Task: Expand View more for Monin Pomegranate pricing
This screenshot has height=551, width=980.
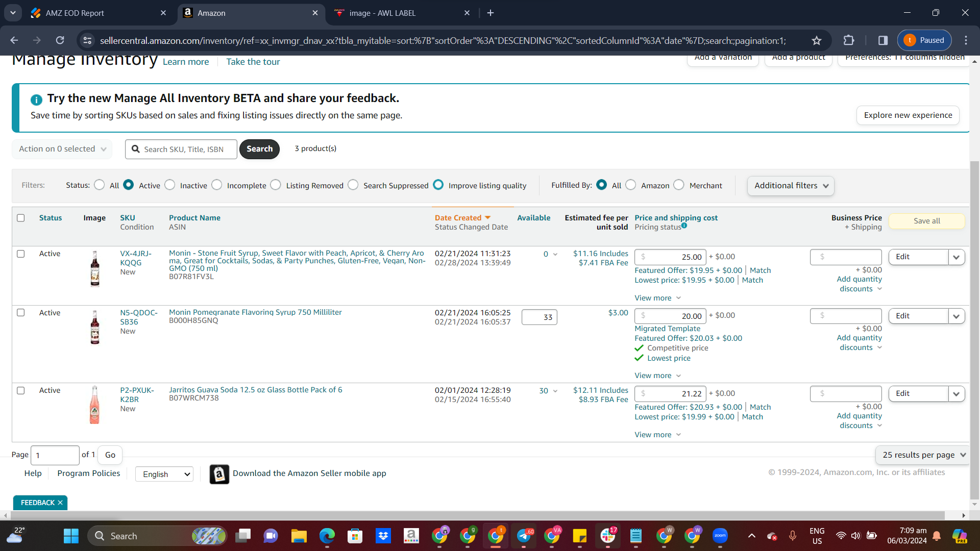Action: pyautogui.click(x=657, y=375)
